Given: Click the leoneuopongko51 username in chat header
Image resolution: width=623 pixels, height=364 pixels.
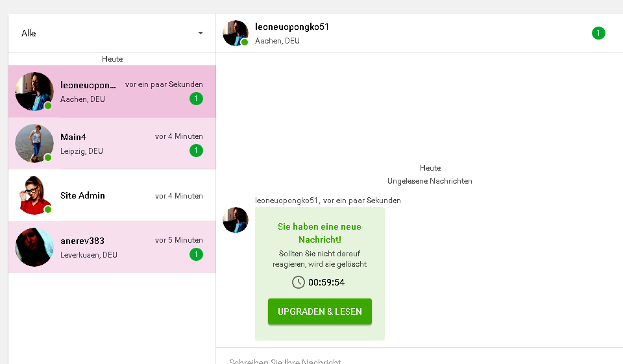Looking at the screenshot, I should (x=292, y=27).
